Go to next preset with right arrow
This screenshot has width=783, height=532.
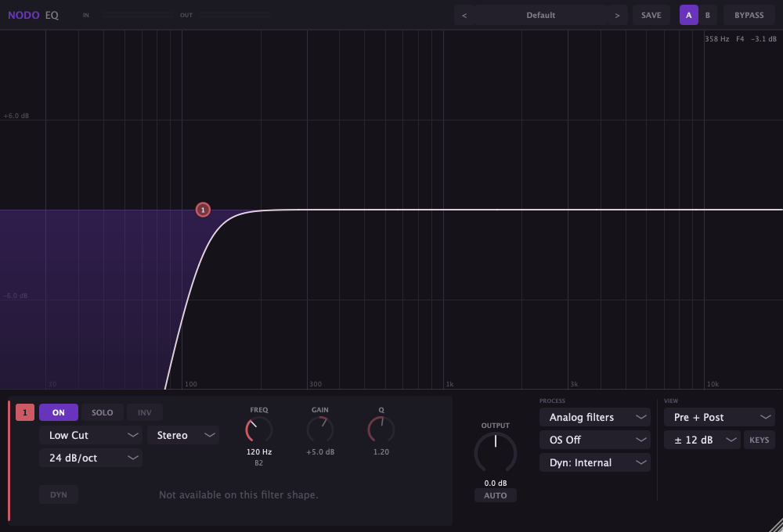click(617, 15)
